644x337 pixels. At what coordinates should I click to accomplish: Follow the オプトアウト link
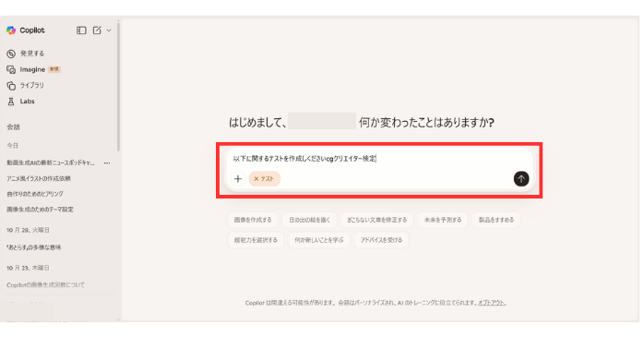pyautogui.click(x=491, y=303)
